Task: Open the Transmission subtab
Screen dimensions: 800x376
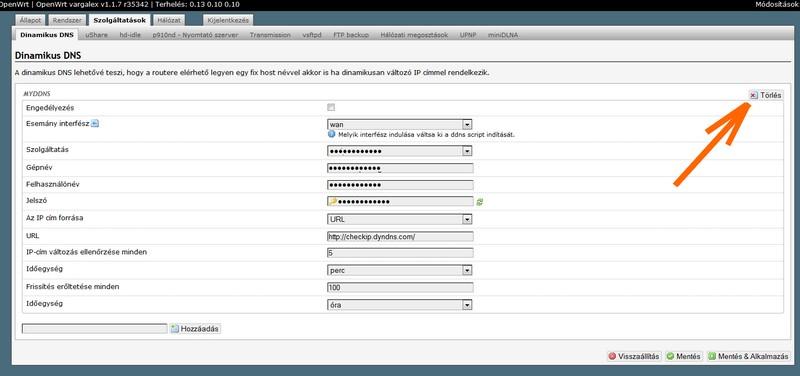Action: coord(270,35)
